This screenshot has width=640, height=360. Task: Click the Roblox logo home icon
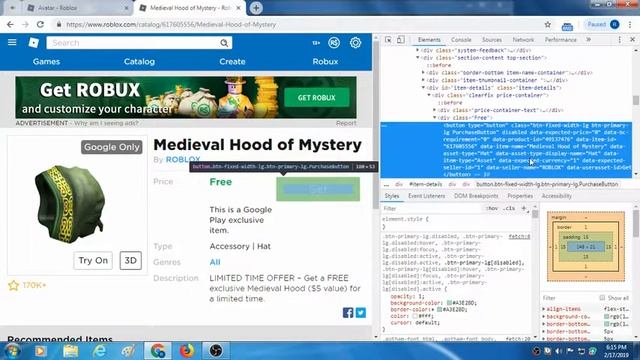click(33, 42)
